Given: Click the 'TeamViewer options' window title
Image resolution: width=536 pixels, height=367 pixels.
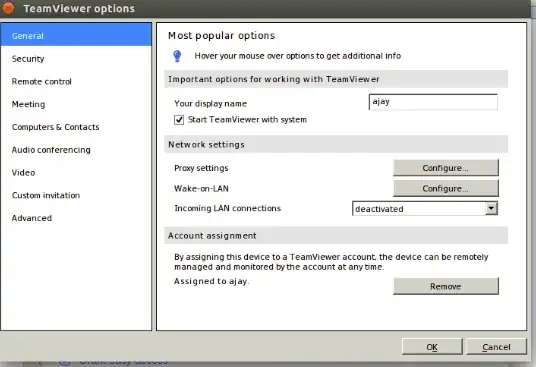Looking at the screenshot, I should point(79,8).
